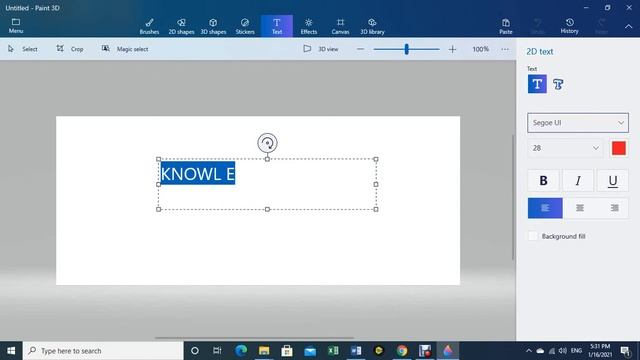Open the more options ellipsis menu

(505, 49)
